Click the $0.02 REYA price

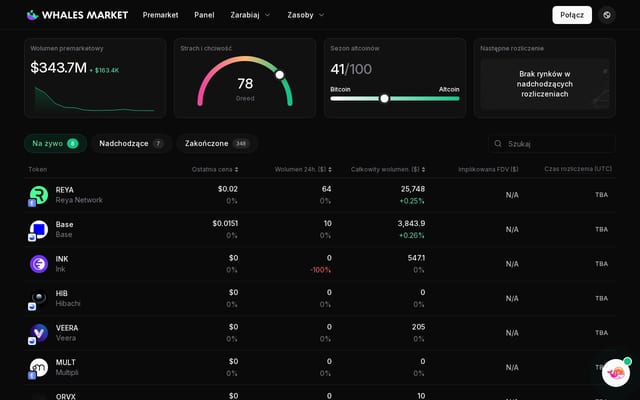point(228,189)
